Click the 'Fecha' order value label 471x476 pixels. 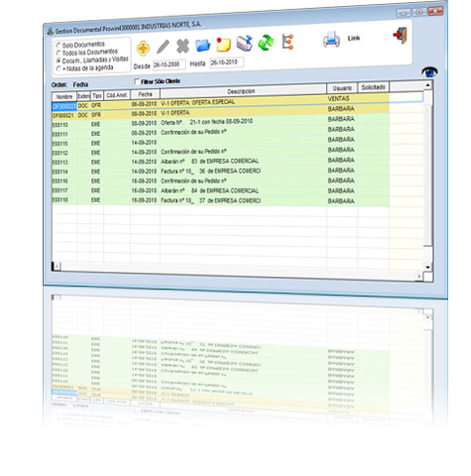click(x=80, y=84)
